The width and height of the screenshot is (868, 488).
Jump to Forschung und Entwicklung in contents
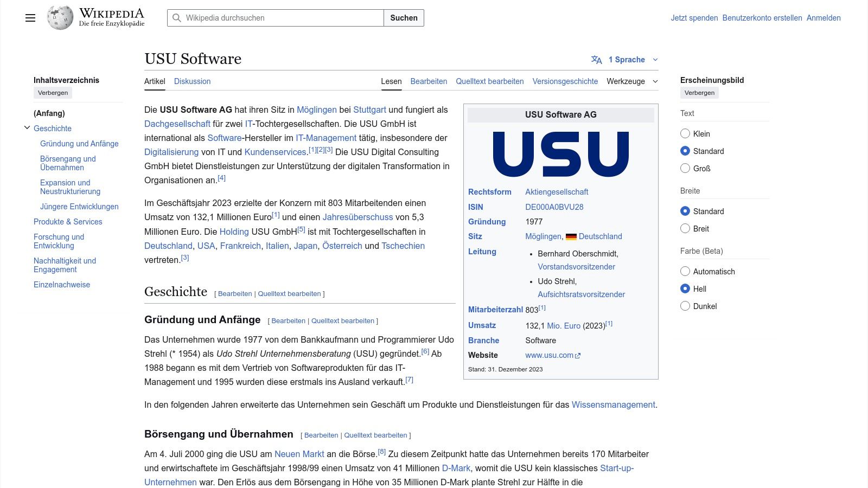click(x=59, y=241)
